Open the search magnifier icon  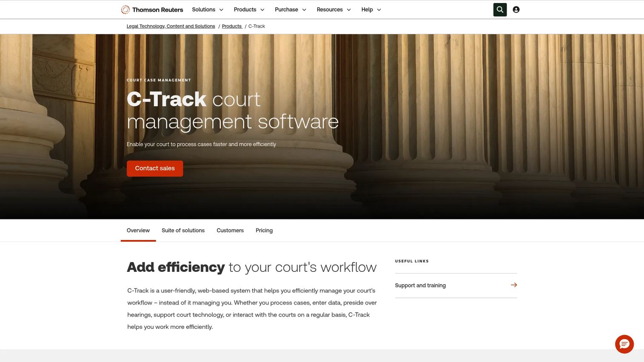(x=500, y=9)
